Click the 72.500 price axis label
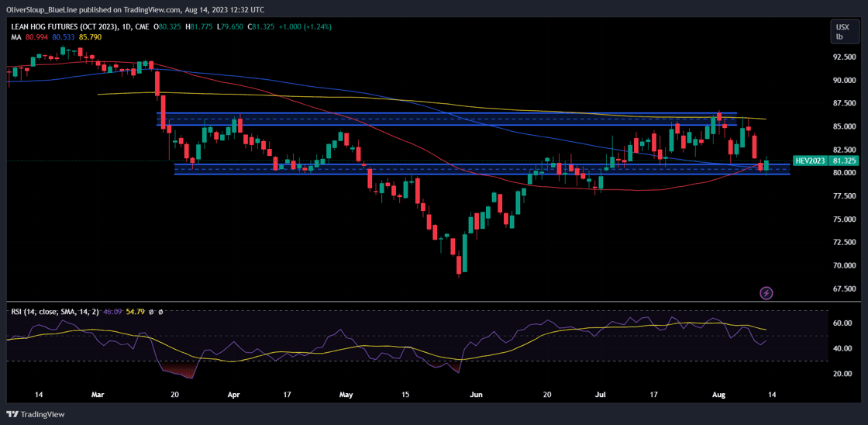The width and height of the screenshot is (868, 425). click(x=846, y=242)
